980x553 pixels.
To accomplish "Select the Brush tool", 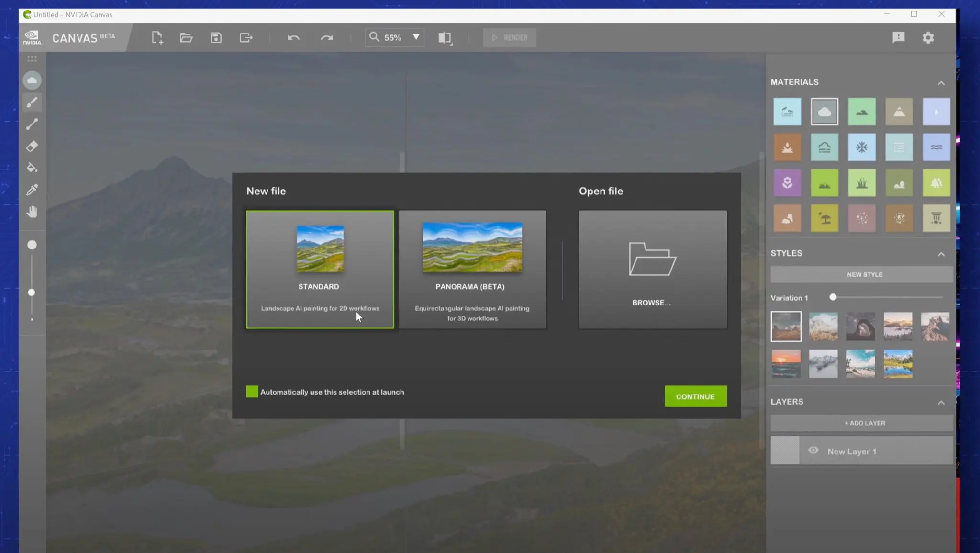I will click(x=32, y=102).
